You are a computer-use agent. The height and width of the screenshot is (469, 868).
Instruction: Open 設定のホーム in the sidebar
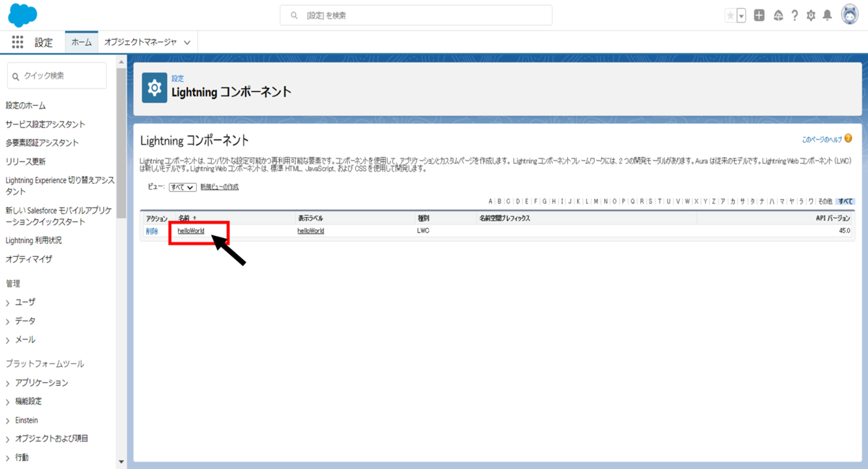tap(26, 106)
